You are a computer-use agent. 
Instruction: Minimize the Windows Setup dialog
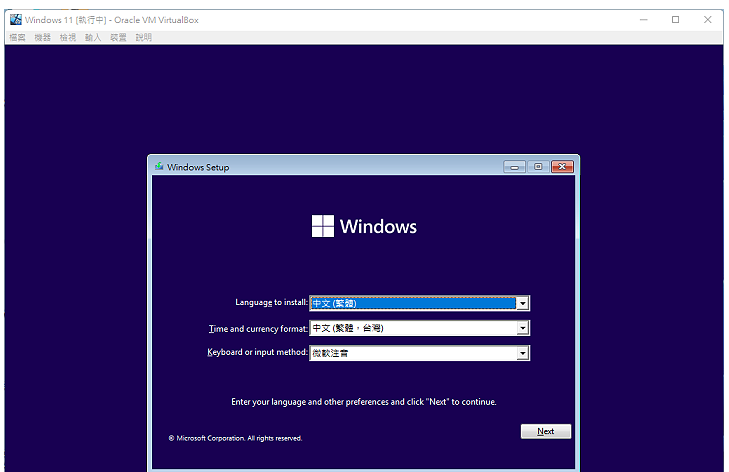[515, 166]
